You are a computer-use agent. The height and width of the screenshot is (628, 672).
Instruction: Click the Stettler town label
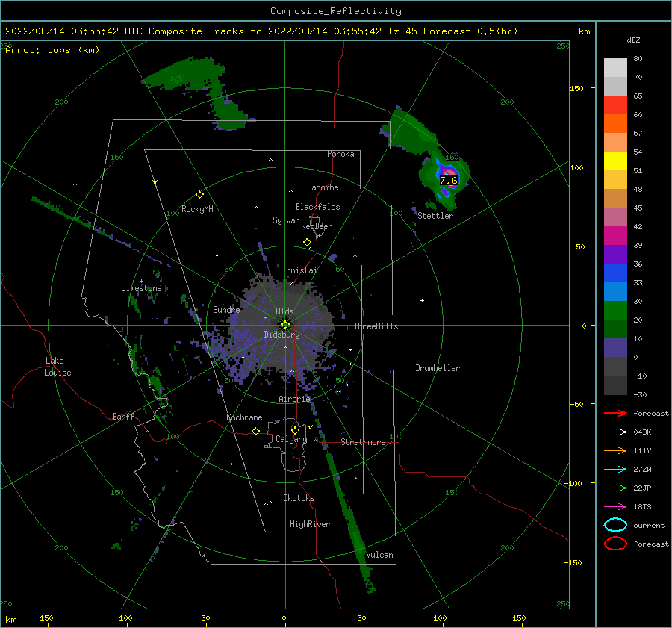click(x=435, y=216)
